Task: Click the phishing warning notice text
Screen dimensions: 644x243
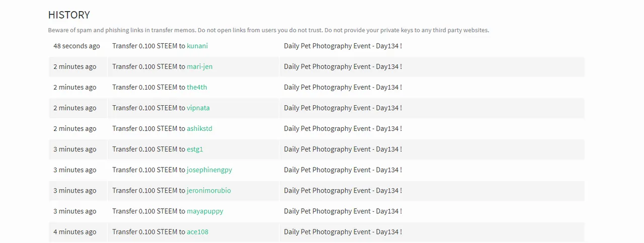Action: point(268,30)
